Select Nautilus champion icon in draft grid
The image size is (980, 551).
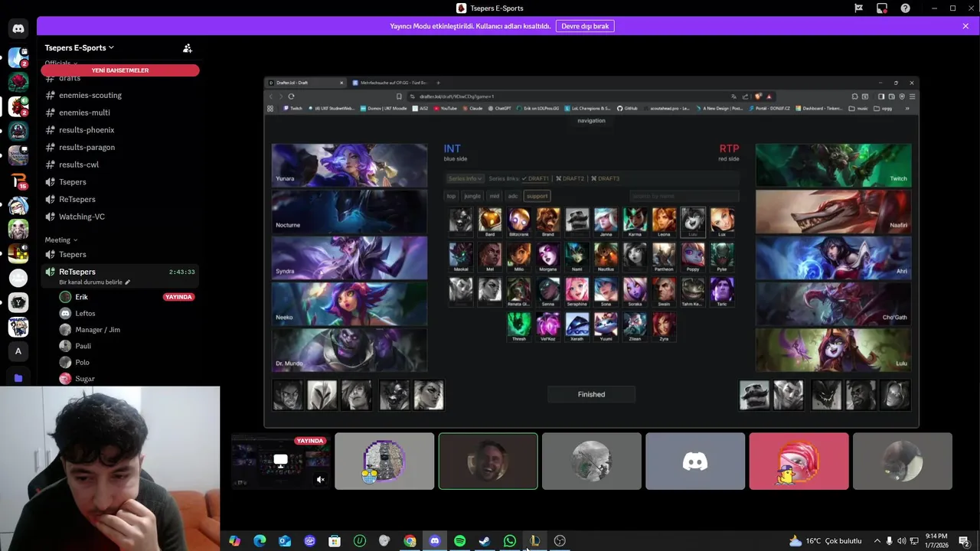tap(606, 256)
